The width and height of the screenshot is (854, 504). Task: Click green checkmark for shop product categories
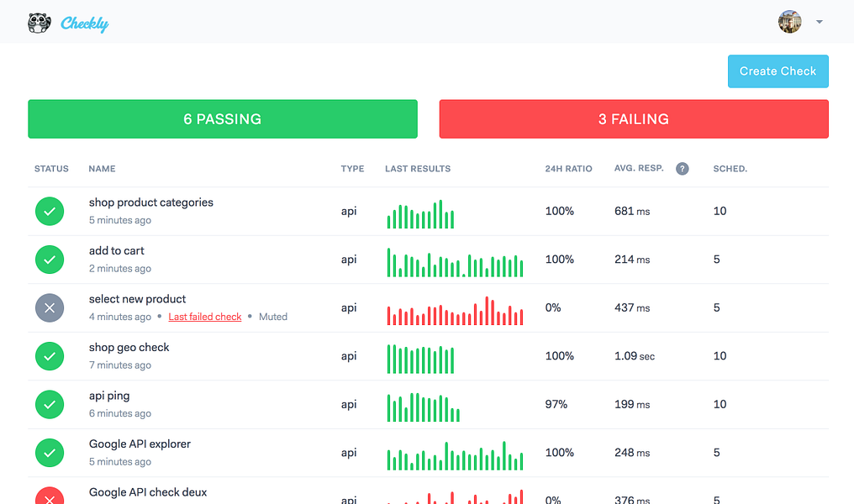50,211
